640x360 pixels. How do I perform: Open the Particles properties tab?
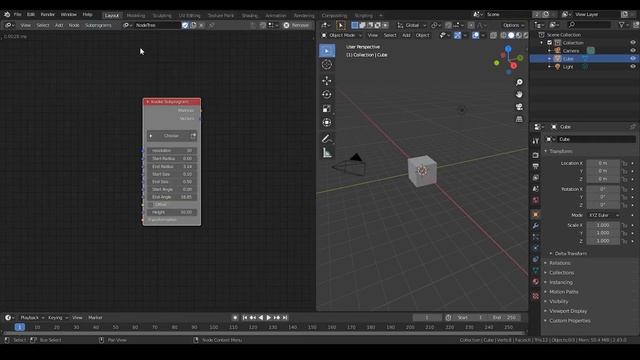coord(536,237)
